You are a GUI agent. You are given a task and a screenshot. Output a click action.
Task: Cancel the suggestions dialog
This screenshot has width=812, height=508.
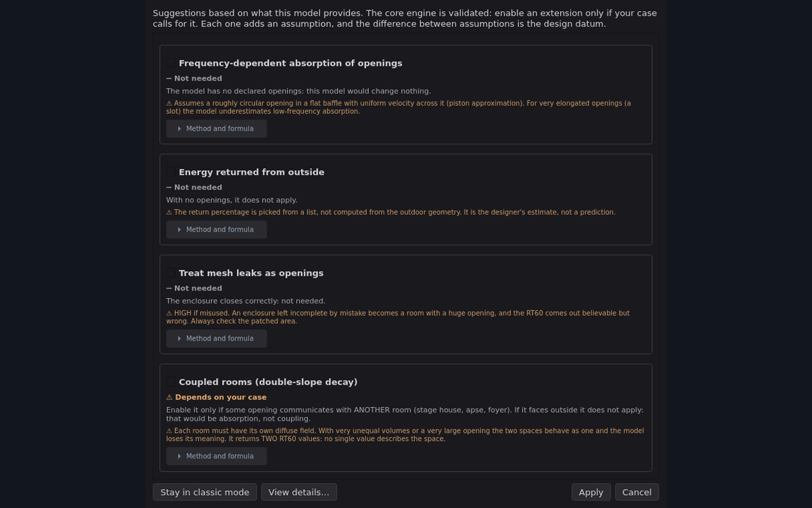637,492
